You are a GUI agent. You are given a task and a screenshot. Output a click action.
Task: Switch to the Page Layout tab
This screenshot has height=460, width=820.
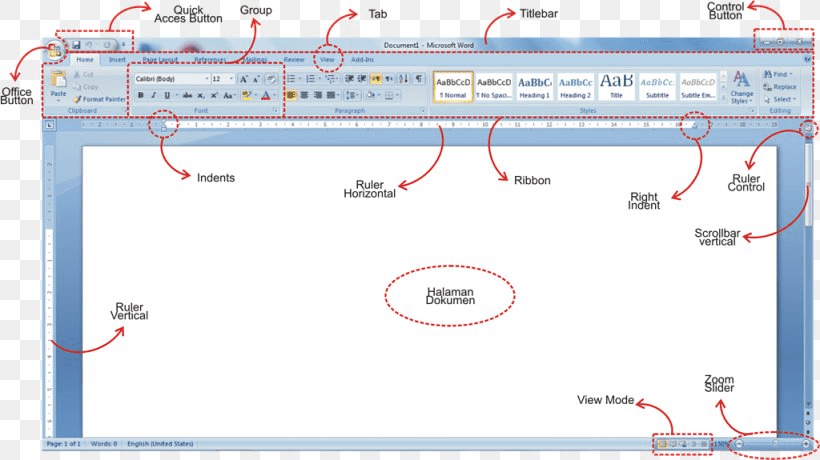[160, 60]
